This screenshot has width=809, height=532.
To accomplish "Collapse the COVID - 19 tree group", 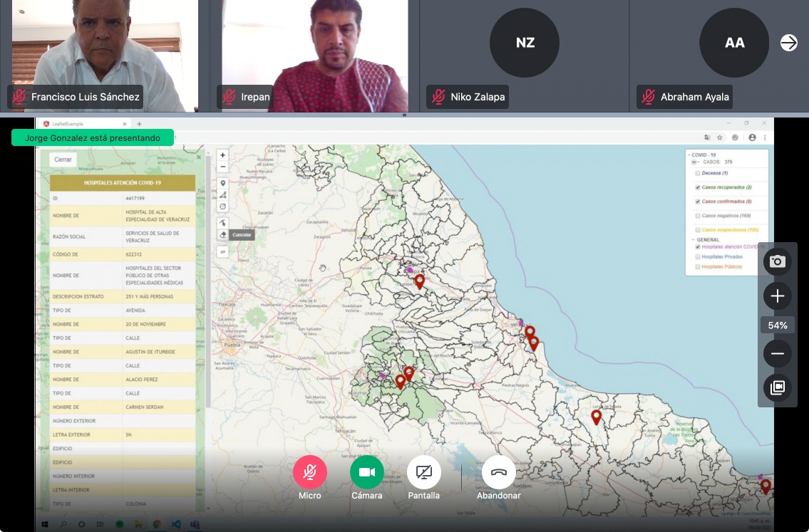I will click(x=689, y=155).
